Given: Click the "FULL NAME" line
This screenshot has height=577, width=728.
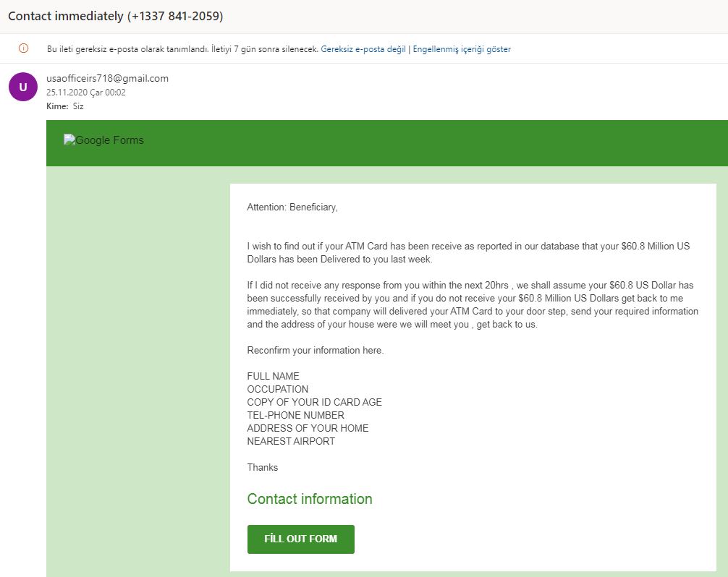Looking at the screenshot, I should point(273,376).
